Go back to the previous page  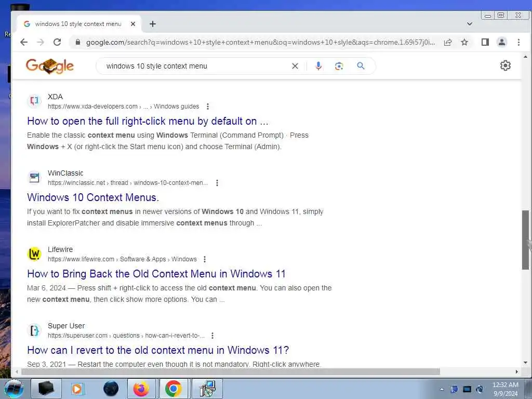pos(24,42)
